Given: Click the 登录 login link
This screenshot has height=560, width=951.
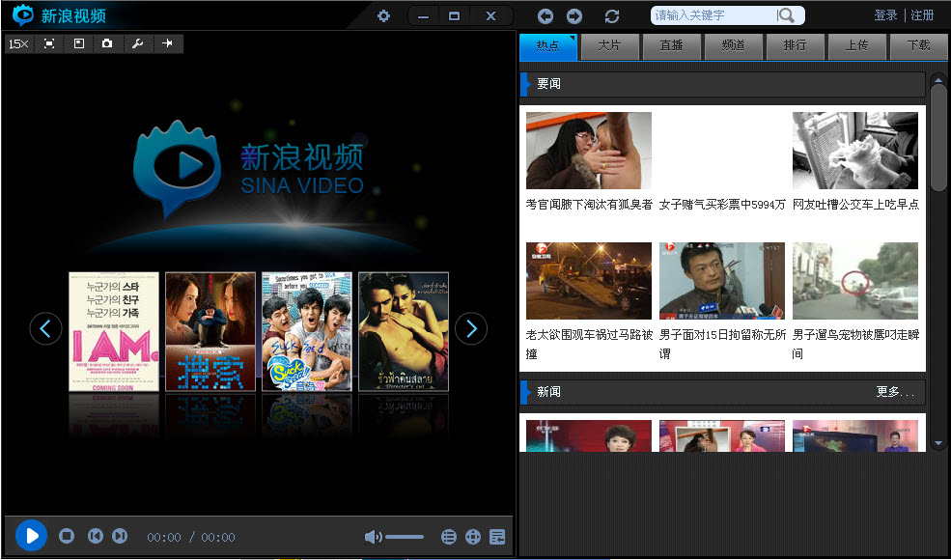Looking at the screenshot, I should [885, 15].
